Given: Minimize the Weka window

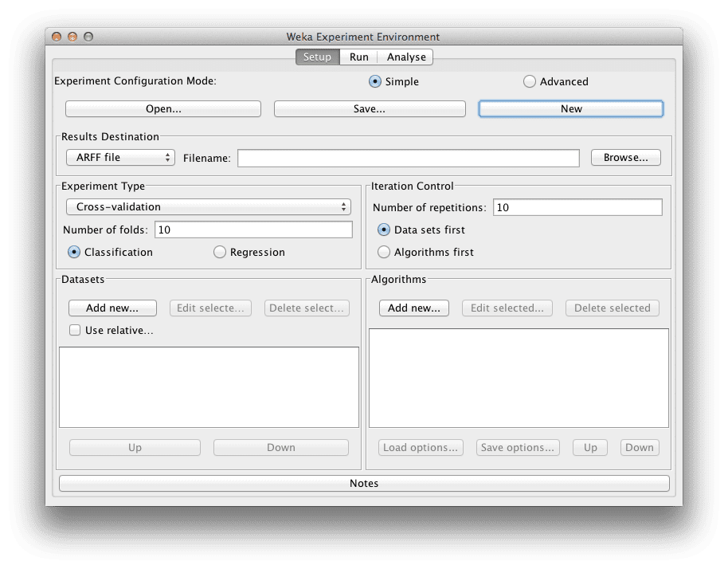Looking at the screenshot, I should point(72,37).
